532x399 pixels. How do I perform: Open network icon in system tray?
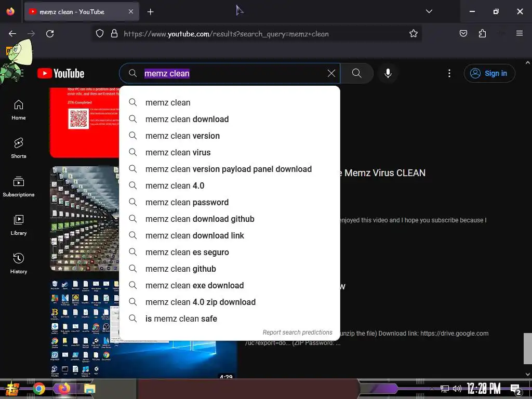(444, 389)
